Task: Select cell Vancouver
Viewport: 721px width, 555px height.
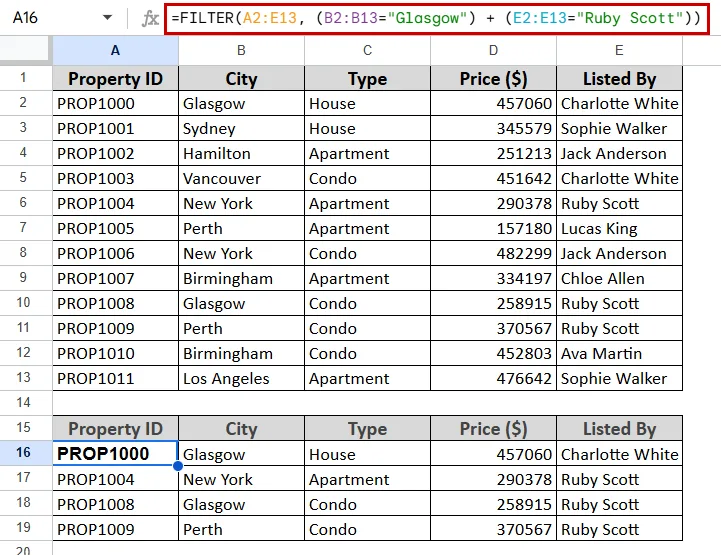Action: 241,178
